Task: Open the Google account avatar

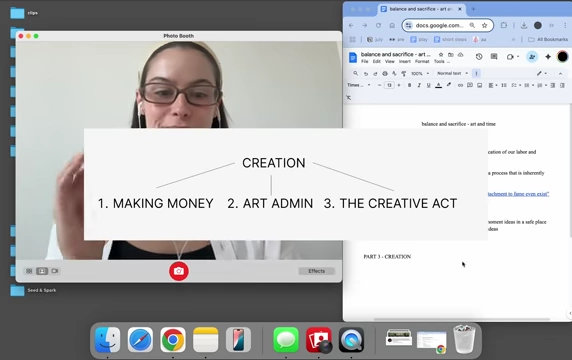Action: point(563,57)
